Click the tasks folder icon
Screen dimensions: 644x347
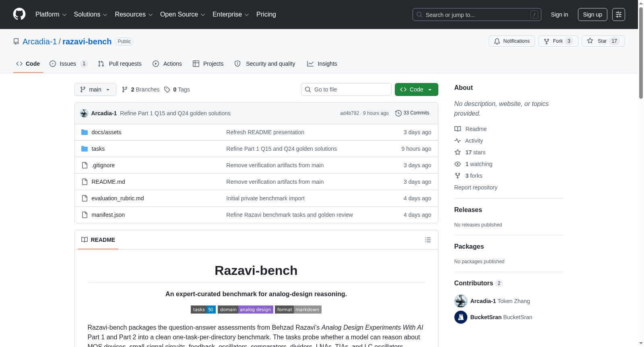pos(85,149)
